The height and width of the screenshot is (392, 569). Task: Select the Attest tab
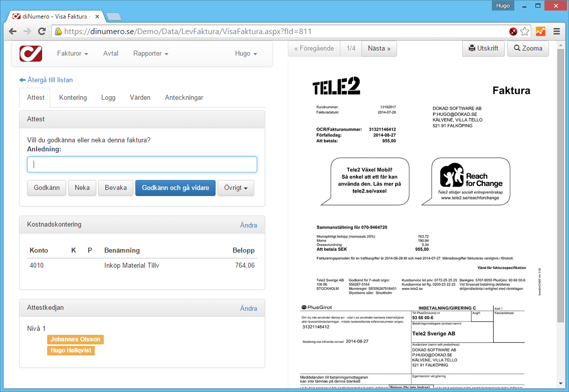(x=36, y=97)
